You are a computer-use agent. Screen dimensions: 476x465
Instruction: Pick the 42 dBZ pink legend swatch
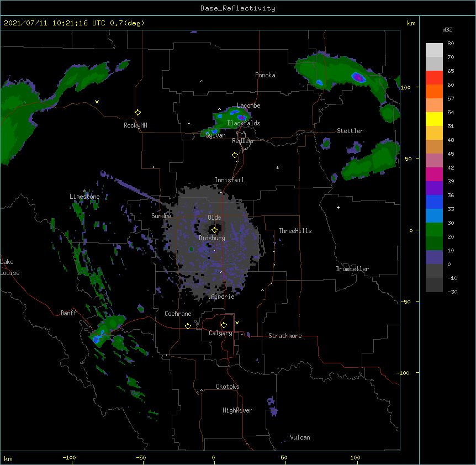(x=434, y=160)
